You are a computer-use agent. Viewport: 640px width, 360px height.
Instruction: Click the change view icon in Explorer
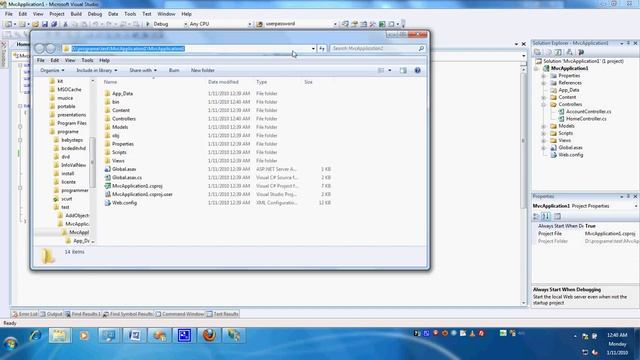pyautogui.click(x=381, y=71)
